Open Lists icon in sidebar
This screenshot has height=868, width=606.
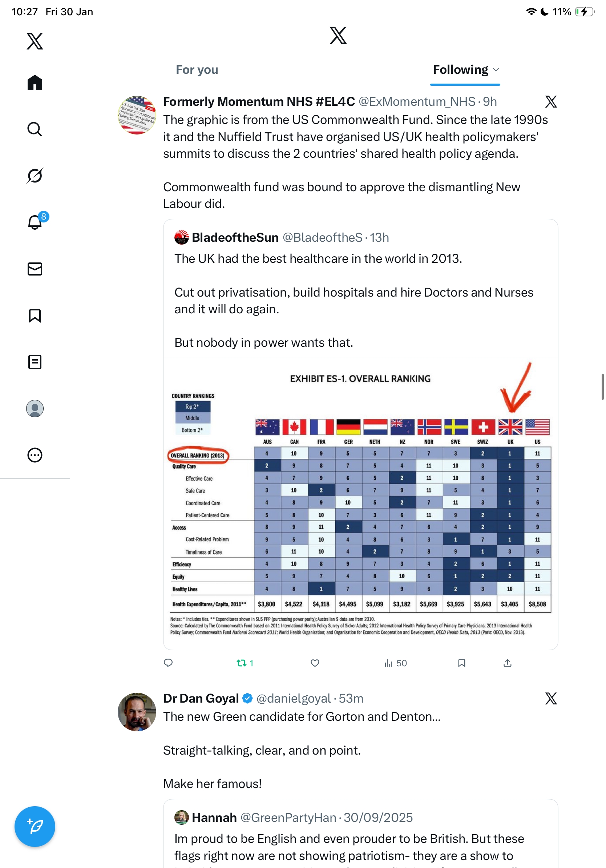pyautogui.click(x=35, y=362)
